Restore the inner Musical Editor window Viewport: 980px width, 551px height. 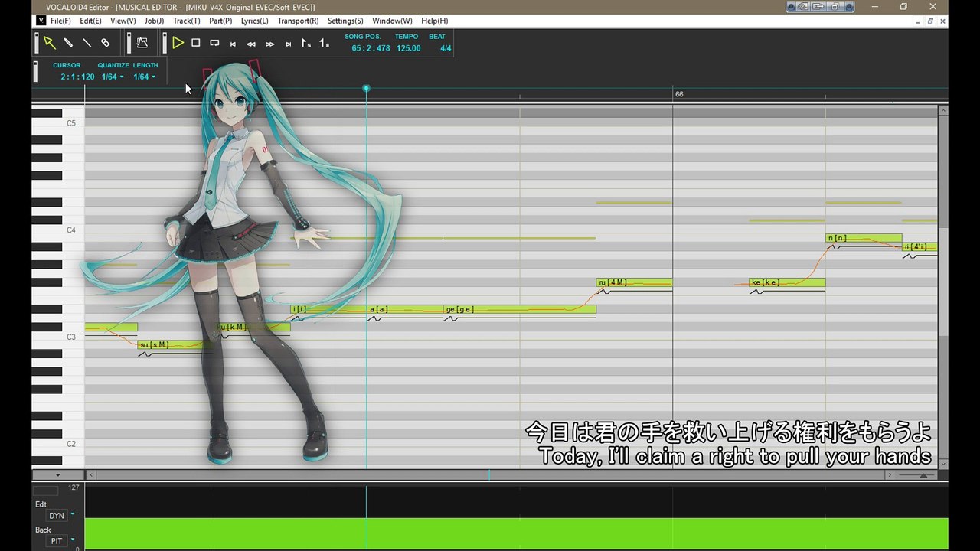tap(930, 21)
